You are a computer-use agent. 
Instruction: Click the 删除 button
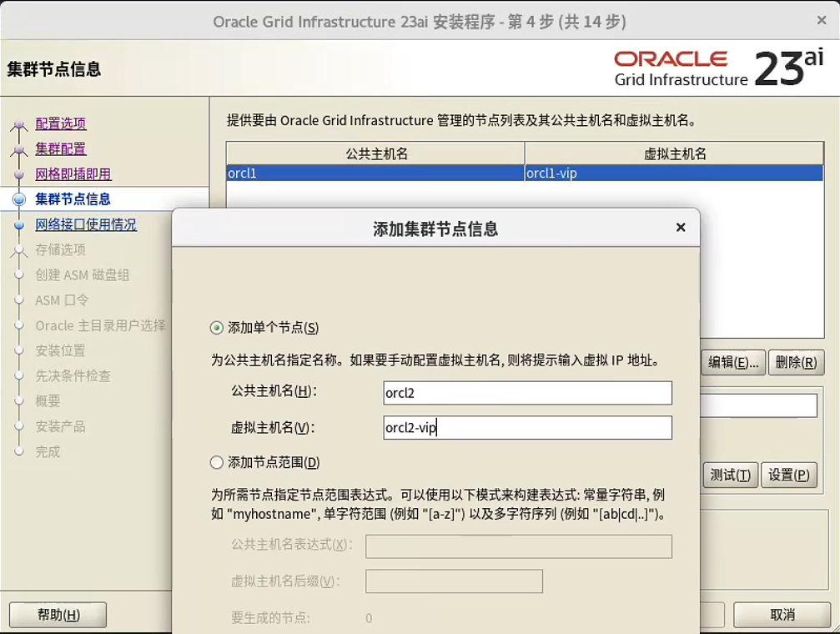point(795,362)
